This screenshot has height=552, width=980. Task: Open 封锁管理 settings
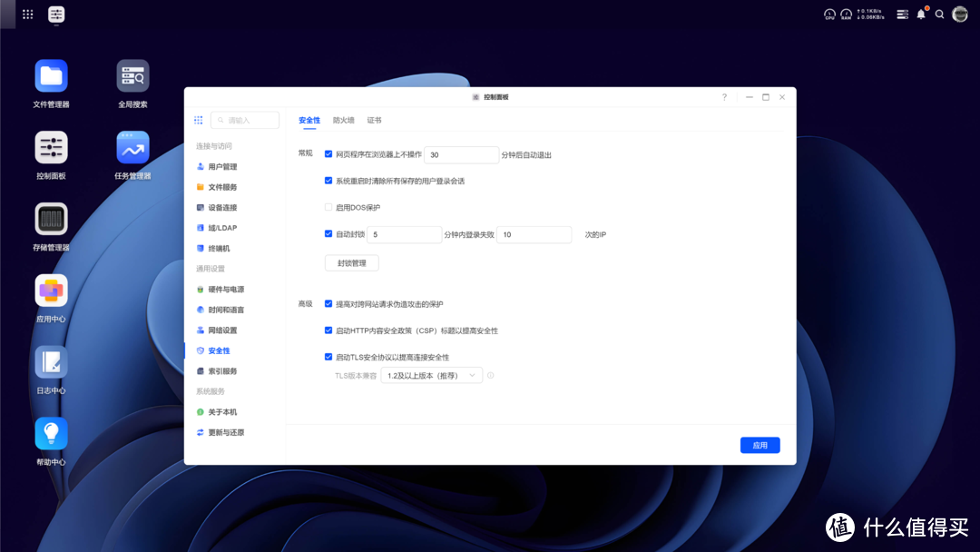pos(351,262)
